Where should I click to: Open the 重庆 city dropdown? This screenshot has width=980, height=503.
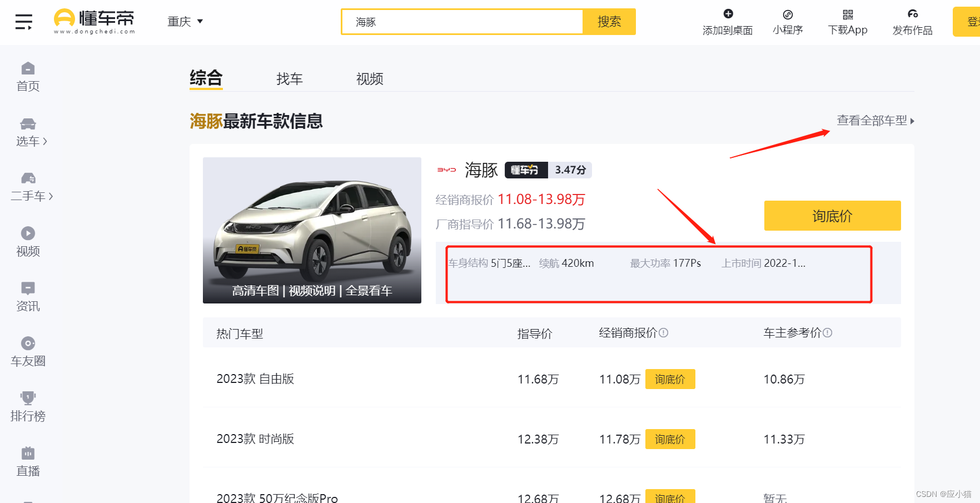(x=185, y=22)
